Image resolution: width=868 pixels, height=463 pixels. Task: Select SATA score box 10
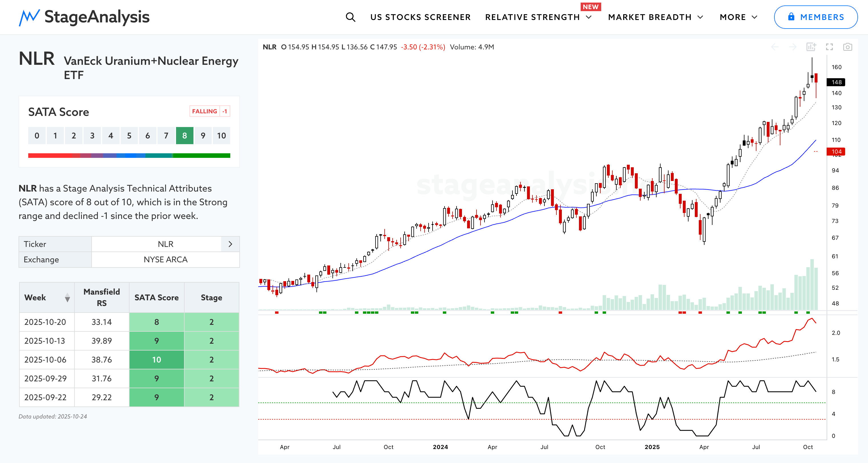tap(221, 136)
